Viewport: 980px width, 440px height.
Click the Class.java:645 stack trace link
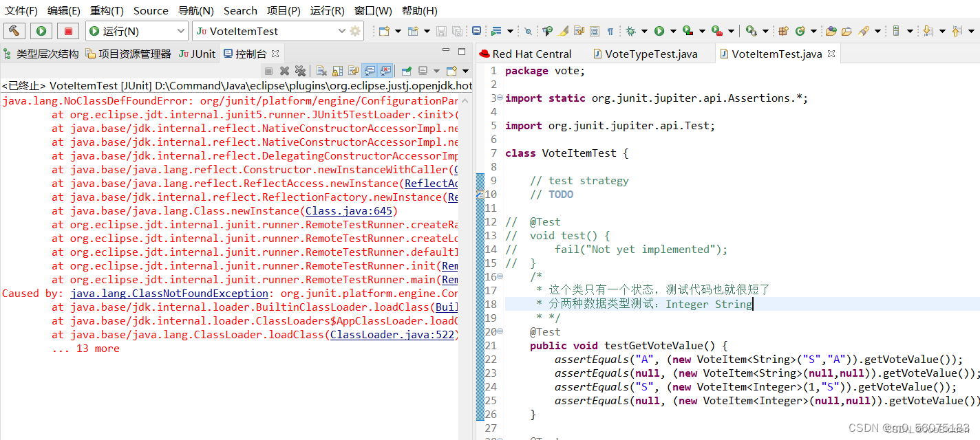(348, 210)
